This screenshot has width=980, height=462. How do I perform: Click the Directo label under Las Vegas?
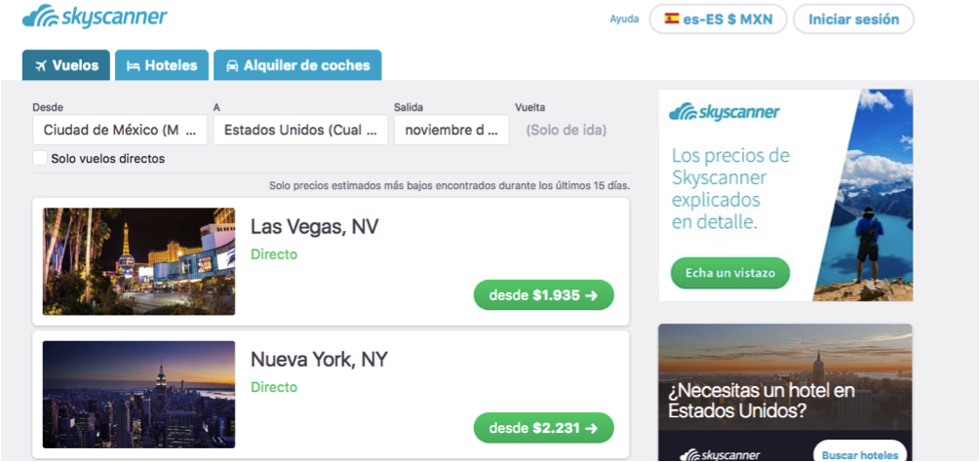click(x=274, y=254)
